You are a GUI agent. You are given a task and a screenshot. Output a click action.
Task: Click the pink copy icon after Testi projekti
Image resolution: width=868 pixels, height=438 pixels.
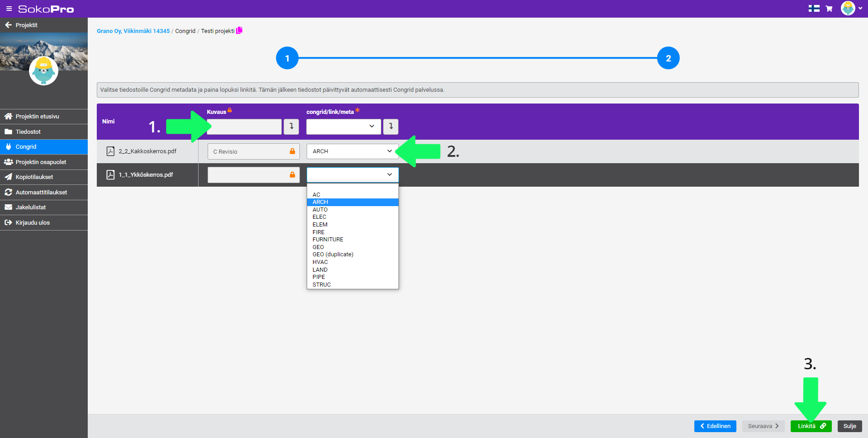click(239, 30)
